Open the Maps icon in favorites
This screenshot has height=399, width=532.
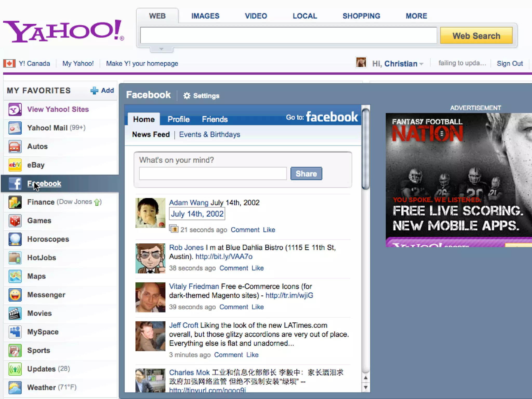tap(15, 276)
